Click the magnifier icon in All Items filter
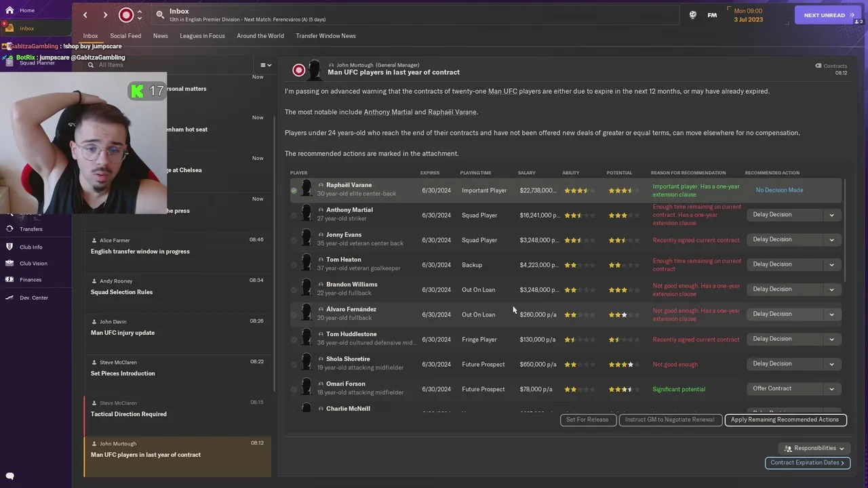868x488 pixels. [91, 65]
